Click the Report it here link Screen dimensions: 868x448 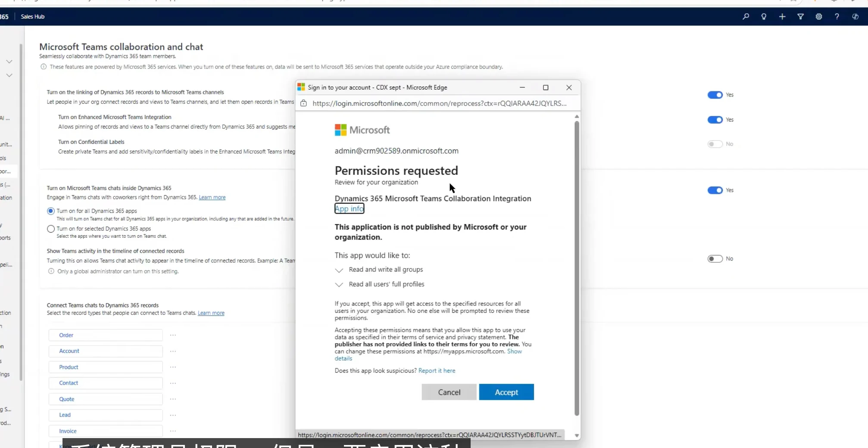[437, 370]
